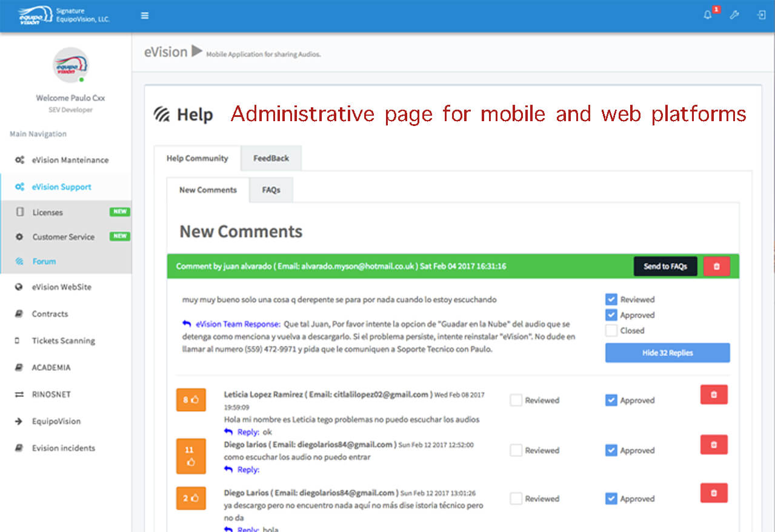Image resolution: width=775 pixels, height=532 pixels.
Task: Switch to the FeedBack tab
Action: point(271,158)
